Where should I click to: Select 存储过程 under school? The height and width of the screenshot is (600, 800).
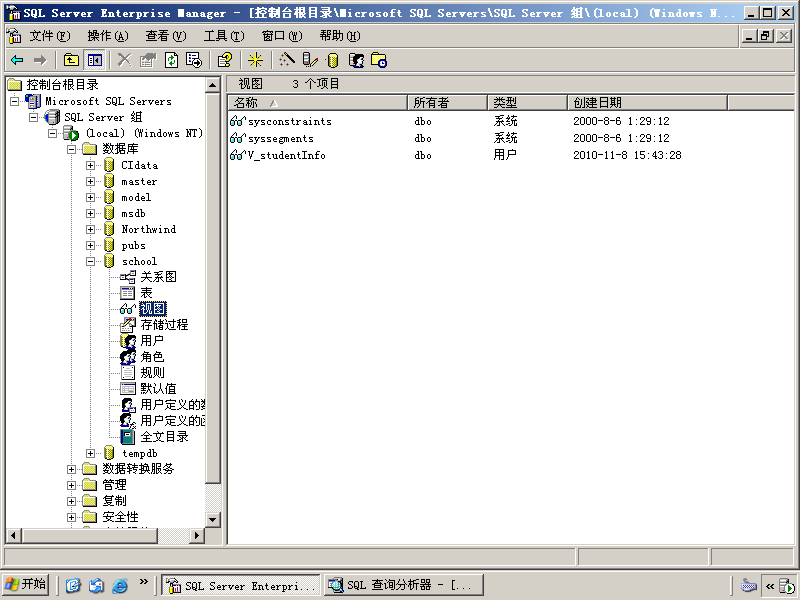164,324
